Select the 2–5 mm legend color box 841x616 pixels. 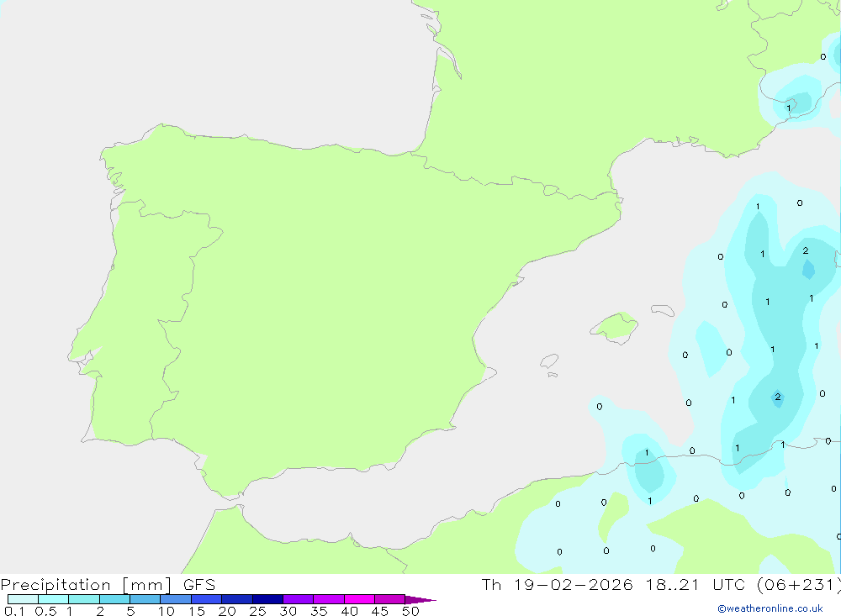coord(114,599)
